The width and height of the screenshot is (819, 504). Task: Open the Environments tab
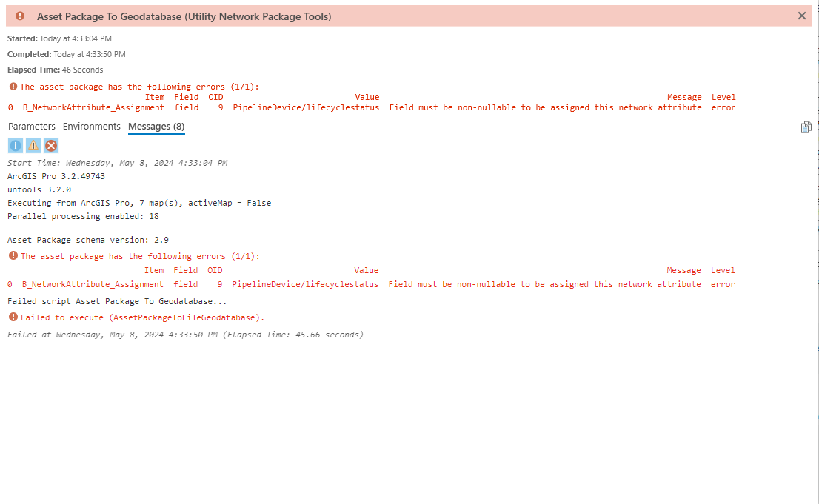pyautogui.click(x=91, y=127)
